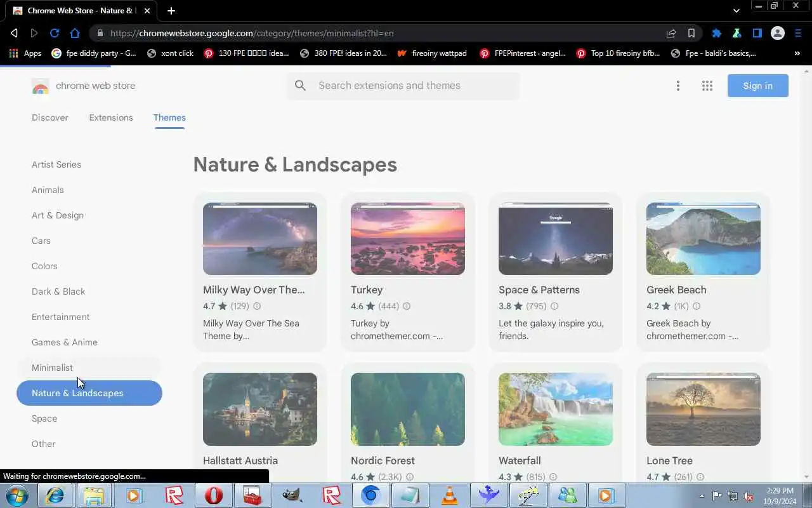Open VLC media player from taskbar

[450, 495]
